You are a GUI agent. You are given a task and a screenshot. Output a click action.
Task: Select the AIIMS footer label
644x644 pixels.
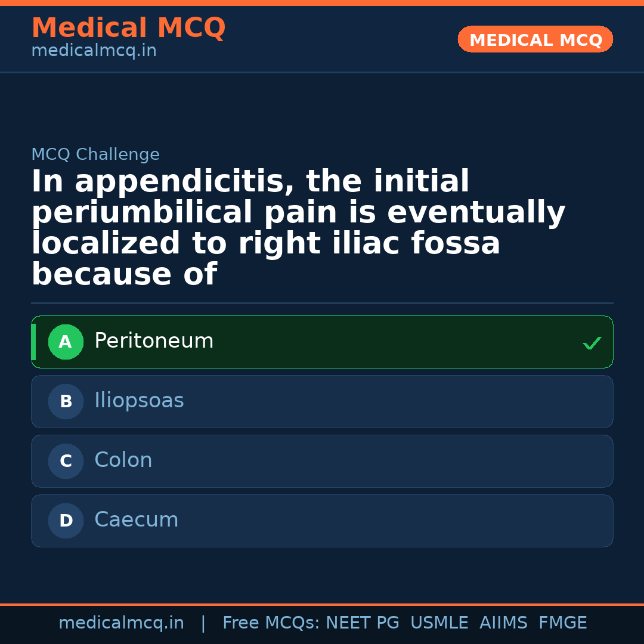(503, 623)
